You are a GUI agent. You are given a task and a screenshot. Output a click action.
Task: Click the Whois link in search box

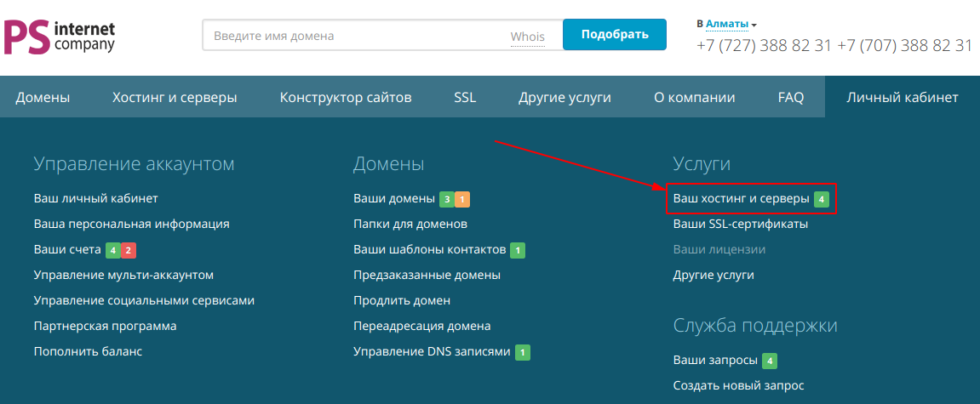(527, 37)
